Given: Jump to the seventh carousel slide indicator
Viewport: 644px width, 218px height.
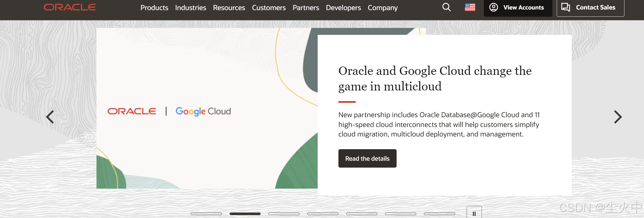Looking at the screenshot, I should pos(440,214).
